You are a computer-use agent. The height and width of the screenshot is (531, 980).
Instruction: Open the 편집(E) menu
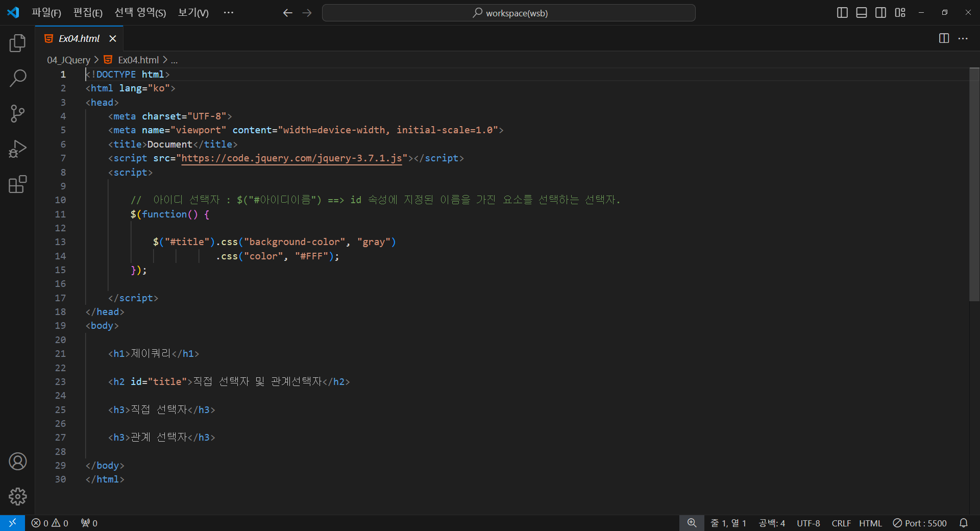(x=88, y=13)
